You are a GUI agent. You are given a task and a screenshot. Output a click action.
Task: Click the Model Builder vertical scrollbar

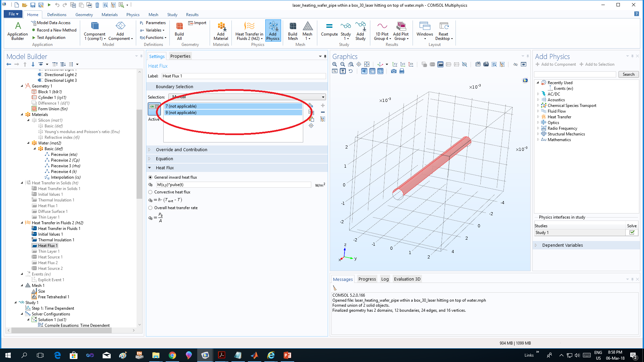click(140, 154)
